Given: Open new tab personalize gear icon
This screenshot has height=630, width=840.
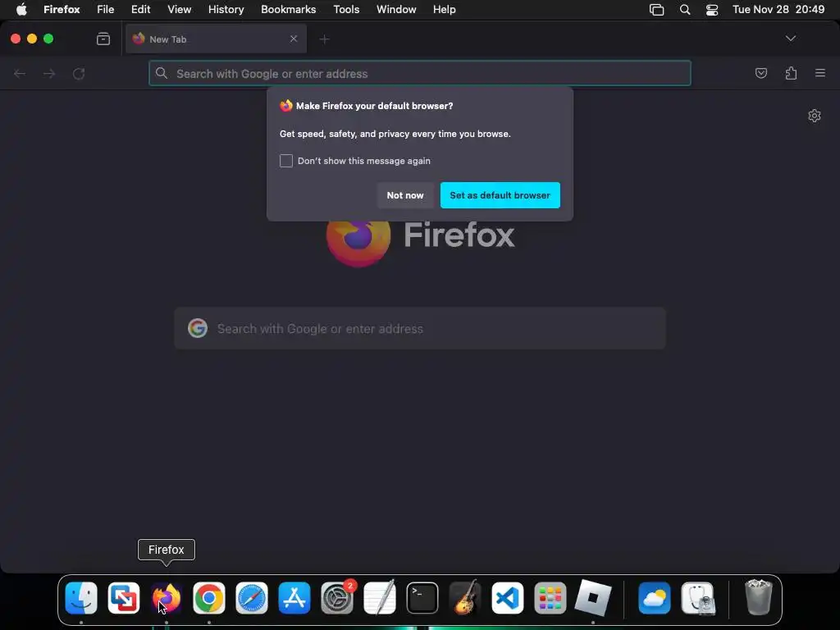Looking at the screenshot, I should click(815, 116).
